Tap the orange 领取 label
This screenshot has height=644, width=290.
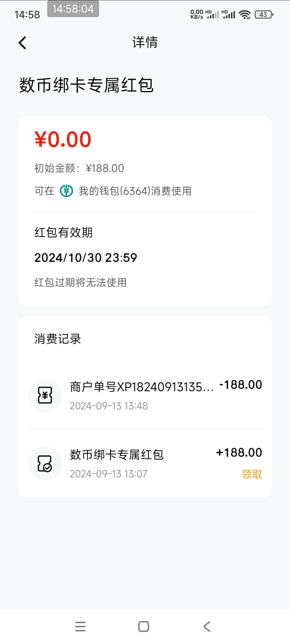[x=252, y=474]
